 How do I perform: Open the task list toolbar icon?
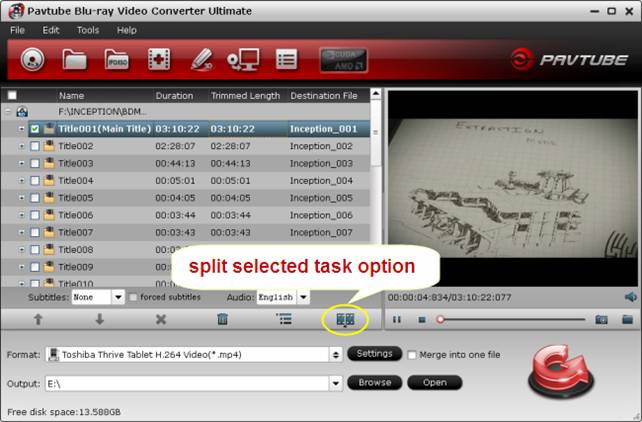click(x=286, y=60)
